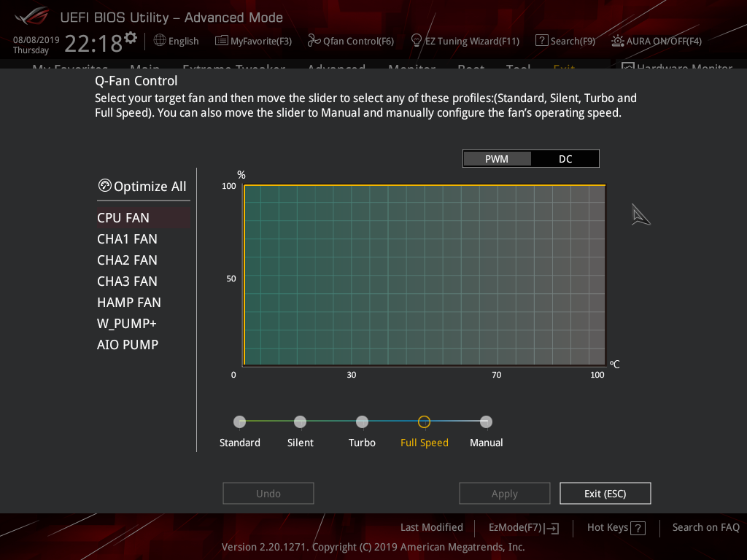Viewport: 747px width, 560px height.
Task: Set fan profile slider to Silent
Action: (x=300, y=421)
